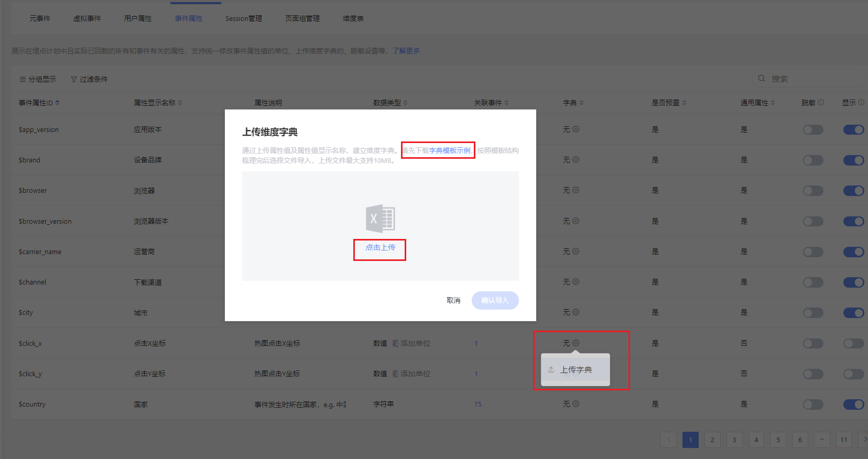Click the 分组显示 button
This screenshot has width=868, height=459.
[x=38, y=79]
